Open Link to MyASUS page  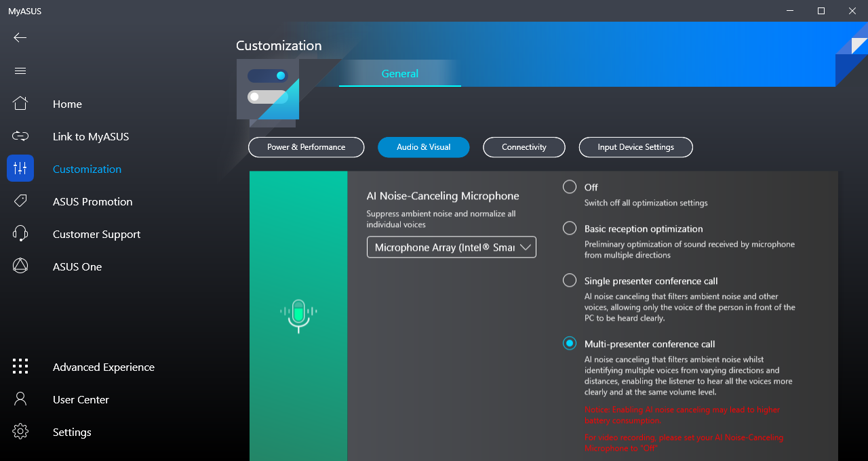tap(91, 136)
